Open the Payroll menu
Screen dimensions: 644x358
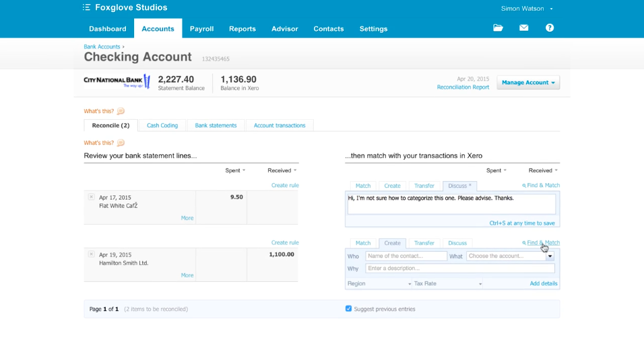pyautogui.click(x=201, y=29)
